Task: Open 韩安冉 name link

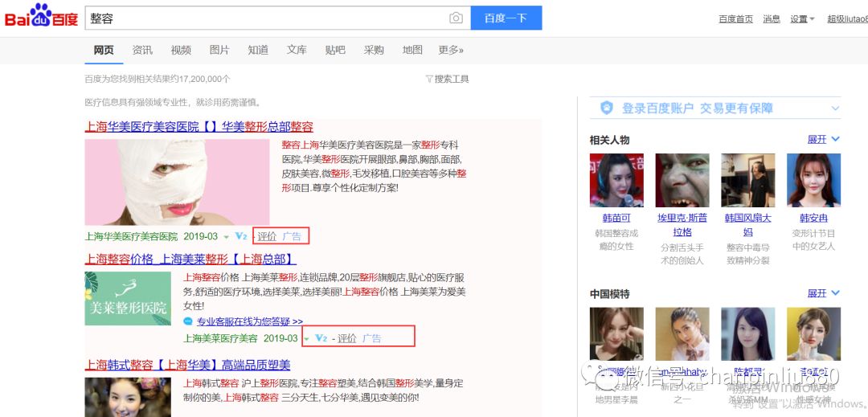Action: 813,218
